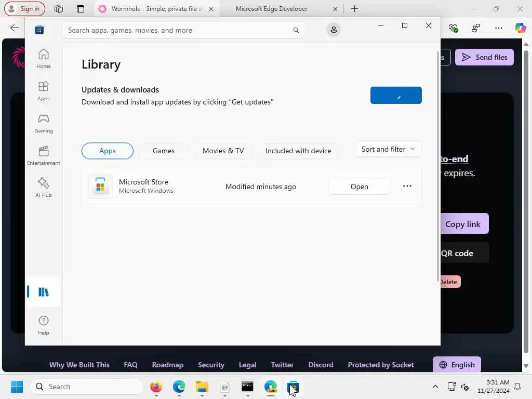Image resolution: width=532 pixels, height=399 pixels.
Task: Click Delete button on Wormhole page
Action: coord(450,282)
